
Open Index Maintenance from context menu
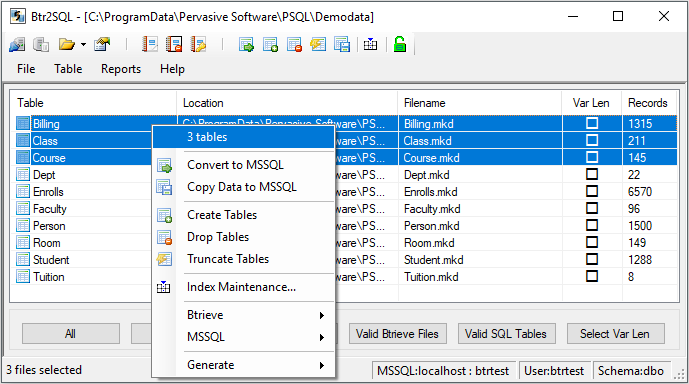243,287
